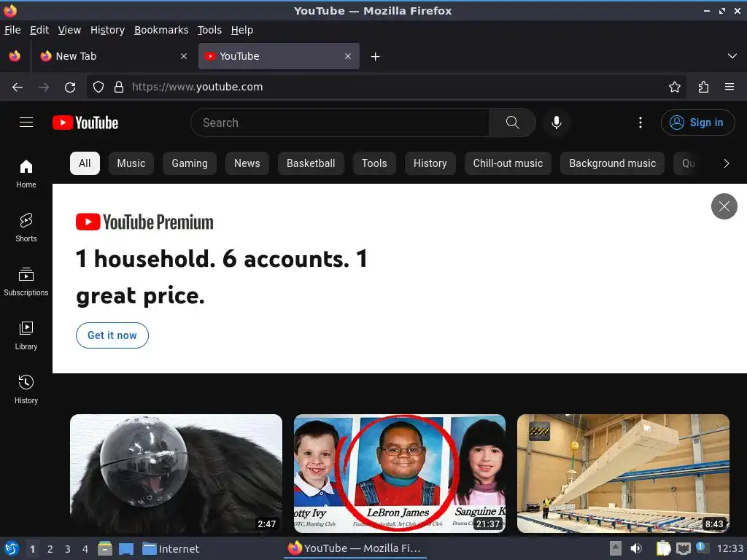Show more category chips with right arrow
The height and width of the screenshot is (560, 747).
[726, 163]
